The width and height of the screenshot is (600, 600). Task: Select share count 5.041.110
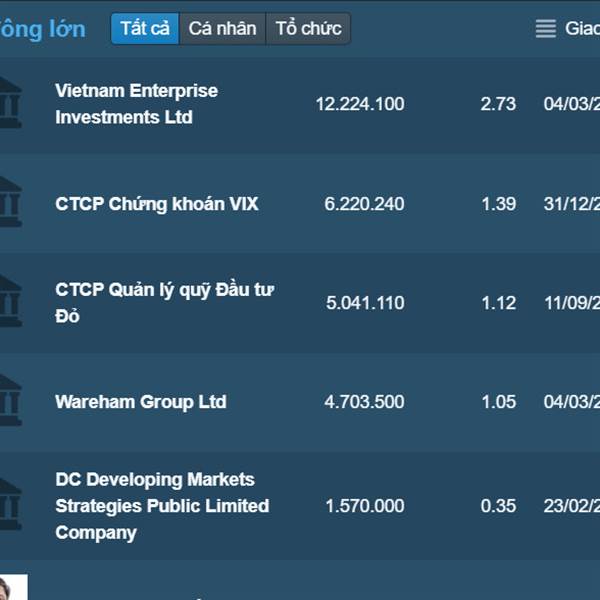(365, 303)
